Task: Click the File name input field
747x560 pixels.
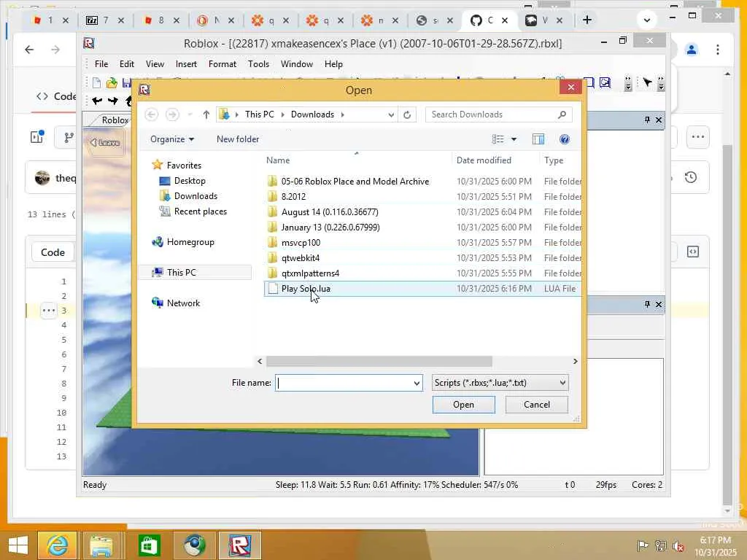Action: (x=344, y=383)
